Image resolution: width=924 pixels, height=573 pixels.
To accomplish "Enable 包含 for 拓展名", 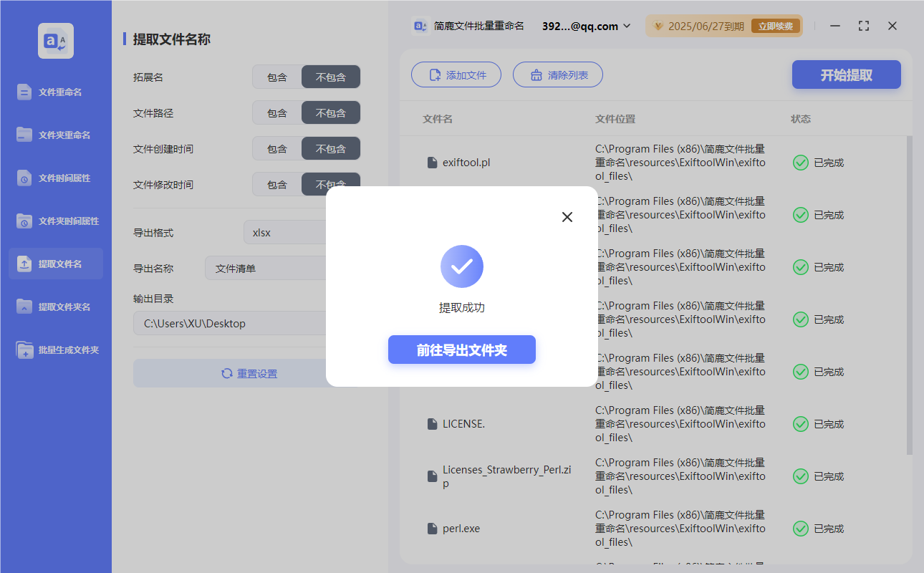I will coord(276,77).
